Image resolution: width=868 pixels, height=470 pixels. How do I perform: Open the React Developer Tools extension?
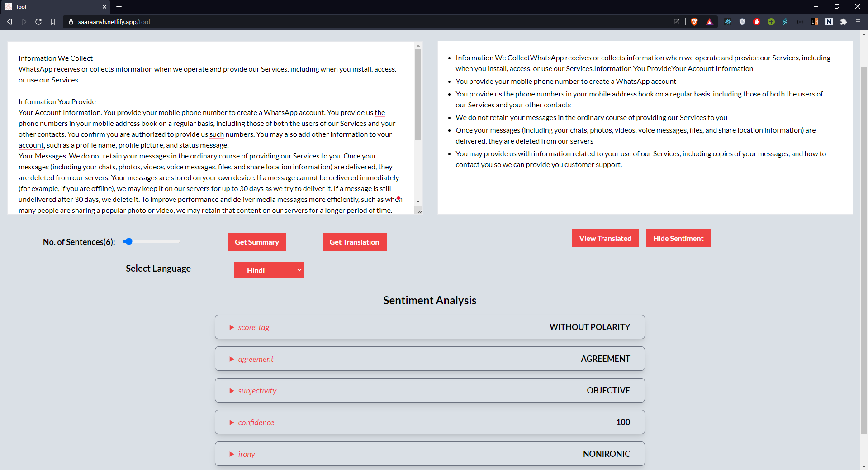(x=728, y=22)
